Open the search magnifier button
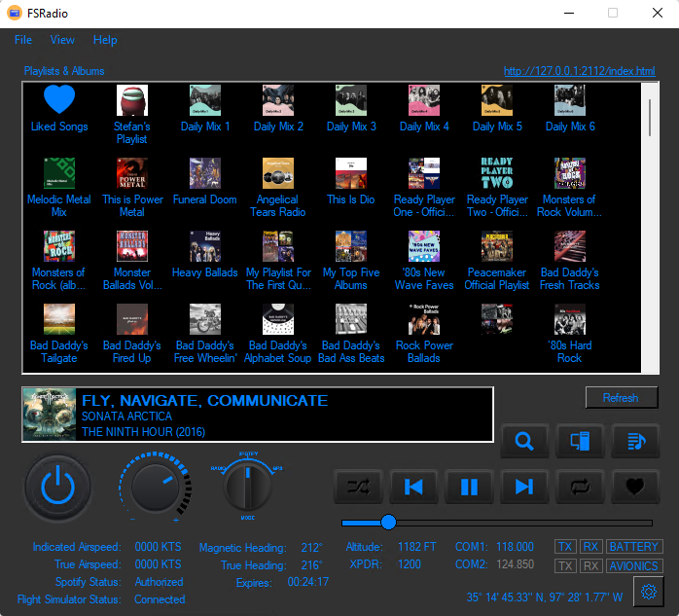Viewport: 679px width, 616px height. coord(524,442)
